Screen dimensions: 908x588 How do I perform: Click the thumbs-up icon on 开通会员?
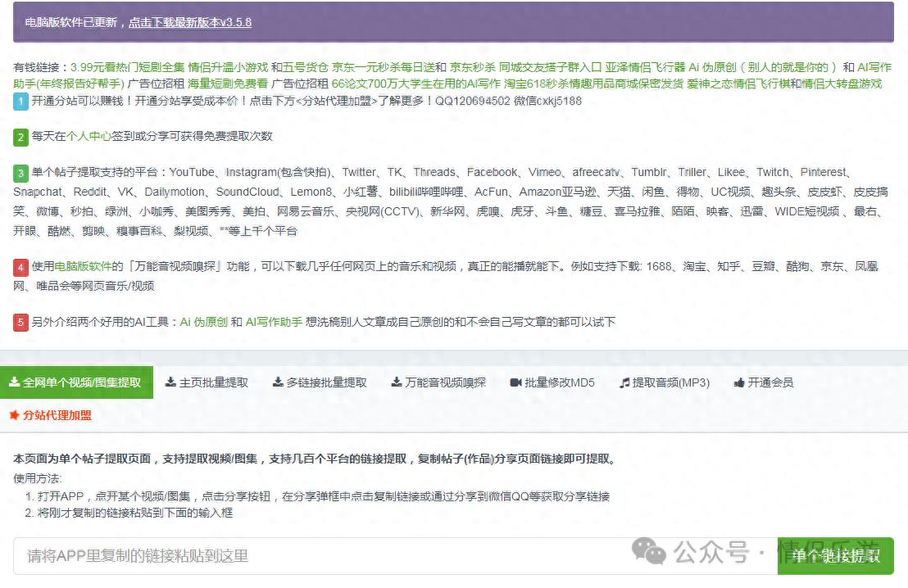pyautogui.click(x=739, y=382)
